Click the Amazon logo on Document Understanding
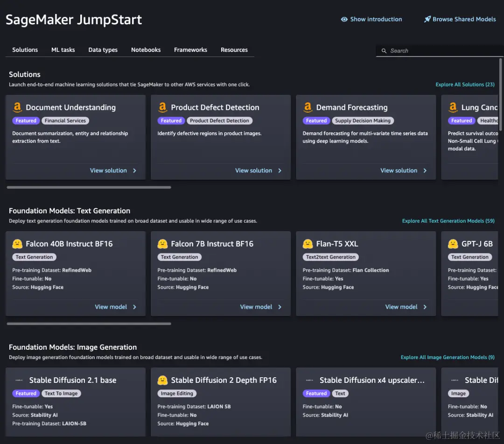504x444 pixels. coord(17,107)
